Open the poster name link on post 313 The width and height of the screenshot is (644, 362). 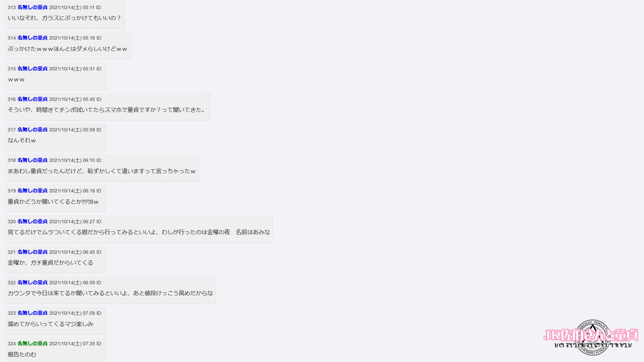pos(33,8)
